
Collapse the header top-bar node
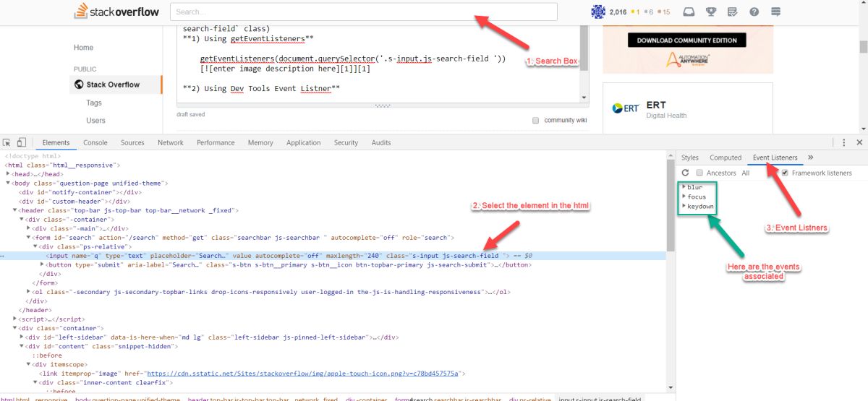(x=15, y=210)
